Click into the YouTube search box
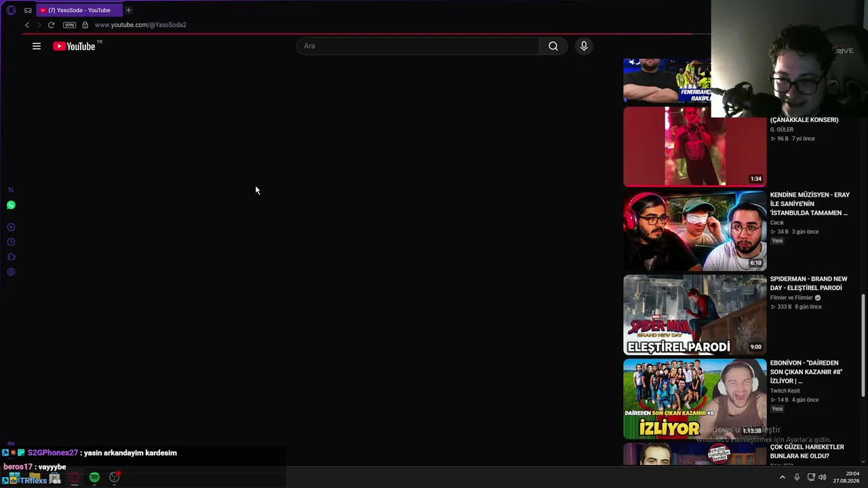This screenshot has width=868, height=488. pyautogui.click(x=418, y=46)
